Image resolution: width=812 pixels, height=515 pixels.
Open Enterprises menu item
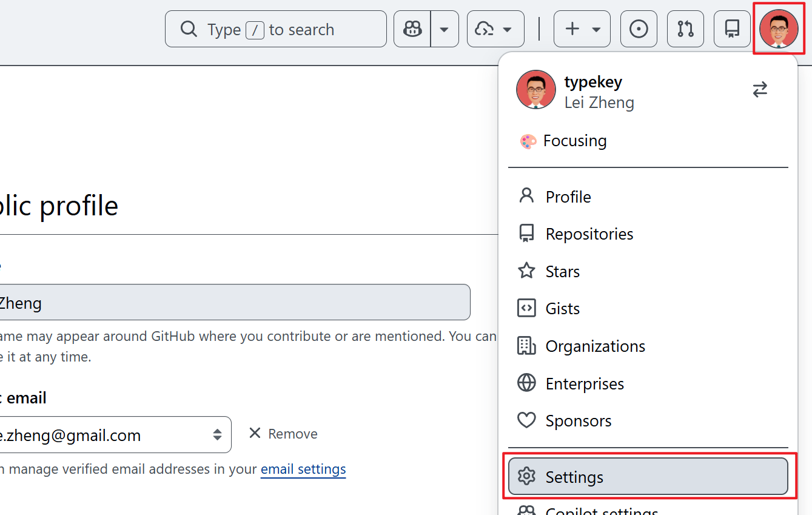click(648, 383)
